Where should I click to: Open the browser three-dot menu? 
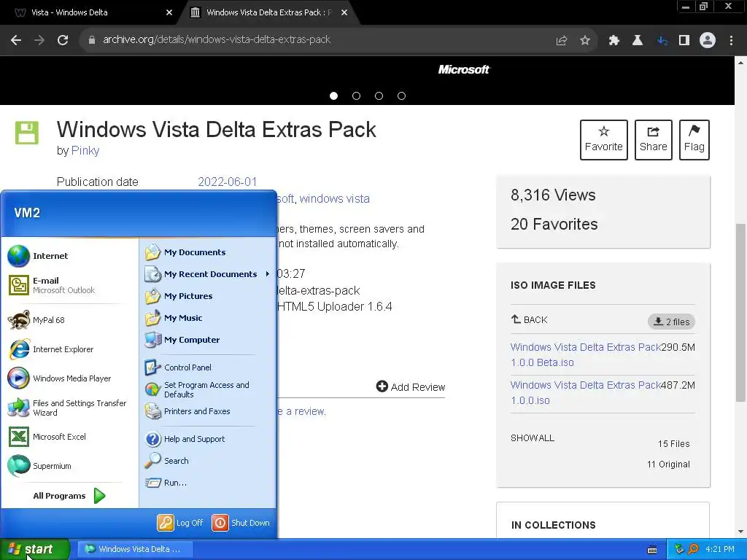(x=731, y=41)
